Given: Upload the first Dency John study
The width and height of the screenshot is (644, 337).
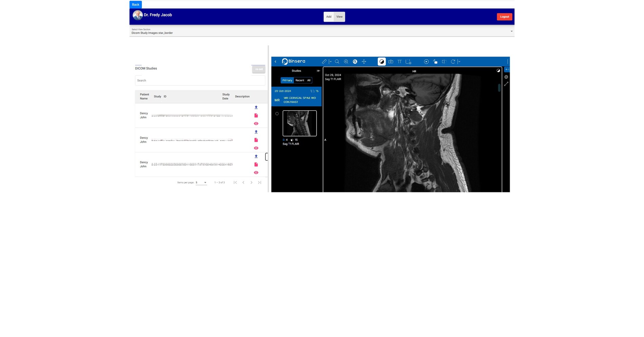Looking at the screenshot, I should click(x=256, y=107).
